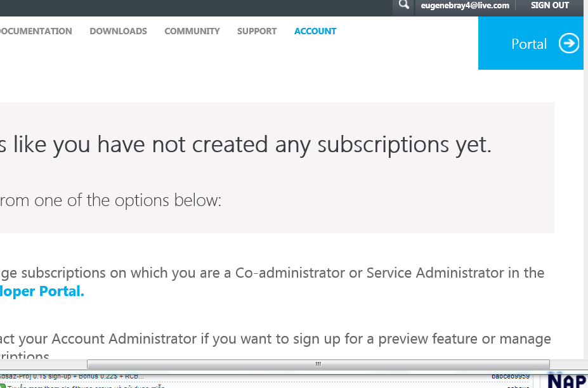The width and height of the screenshot is (588, 388).
Task: Switch to the ACCOUNT navigation tab
Action: (x=315, y=31)
